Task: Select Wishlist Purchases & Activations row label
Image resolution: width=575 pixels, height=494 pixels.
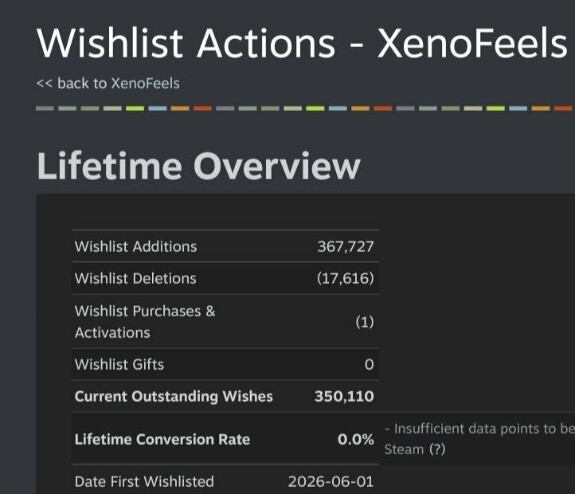Action: coord(145,322)
